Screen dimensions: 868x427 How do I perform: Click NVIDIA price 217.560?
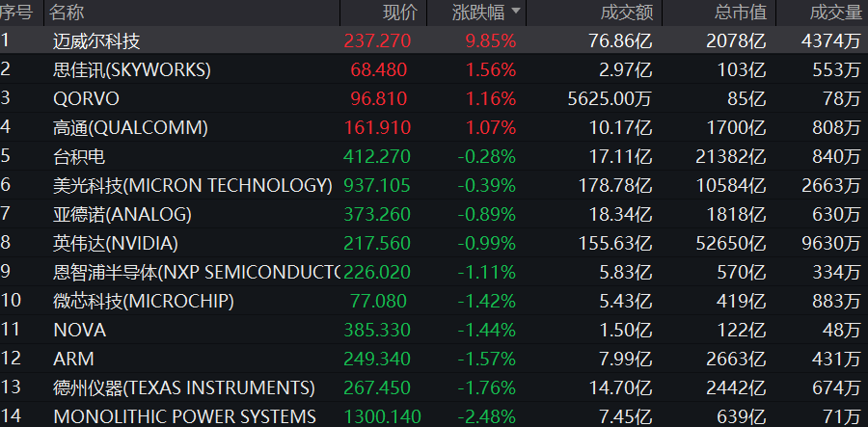[x=377, y=243]
